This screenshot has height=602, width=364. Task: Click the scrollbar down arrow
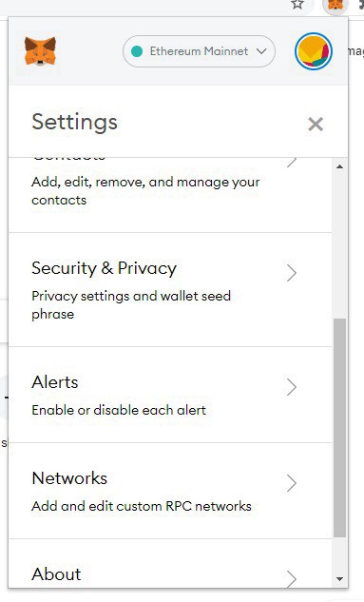(339, 578)
